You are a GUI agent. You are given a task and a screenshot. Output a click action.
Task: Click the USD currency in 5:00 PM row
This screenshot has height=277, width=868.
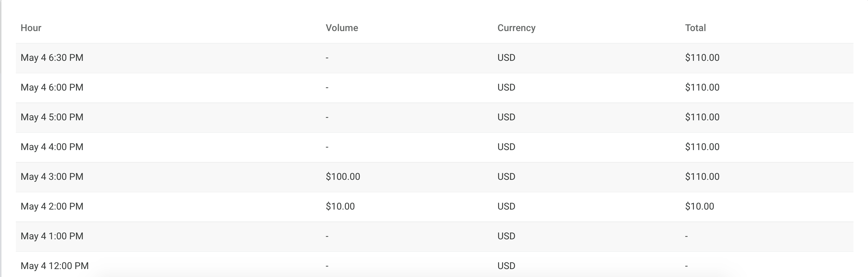point(506,117)
